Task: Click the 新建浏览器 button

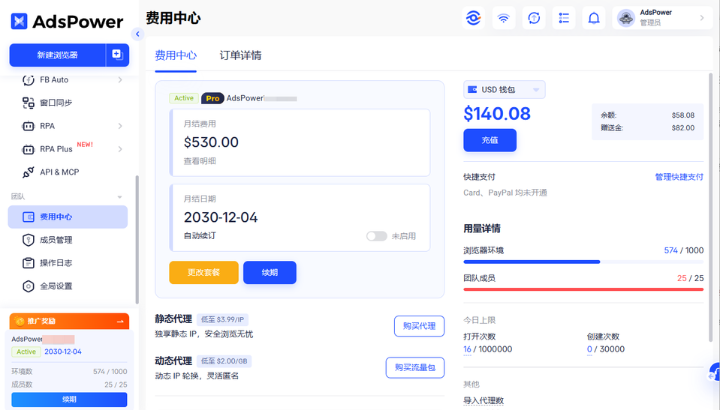Action: [57, 55]
